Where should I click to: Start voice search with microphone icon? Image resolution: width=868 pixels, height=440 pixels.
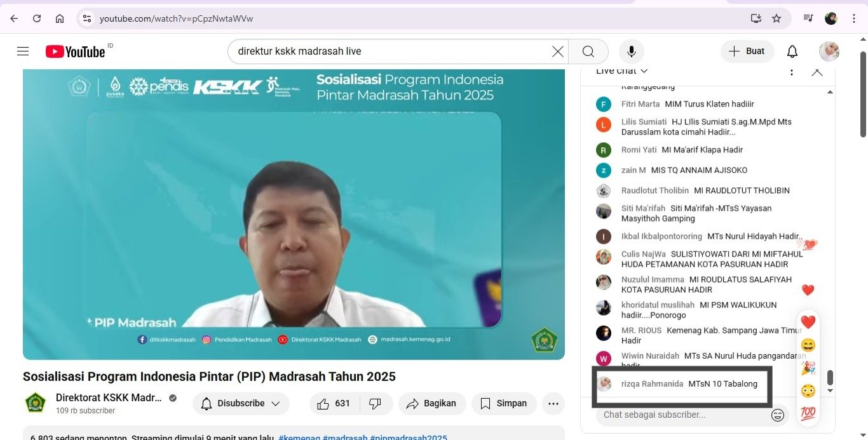(631, 51)
